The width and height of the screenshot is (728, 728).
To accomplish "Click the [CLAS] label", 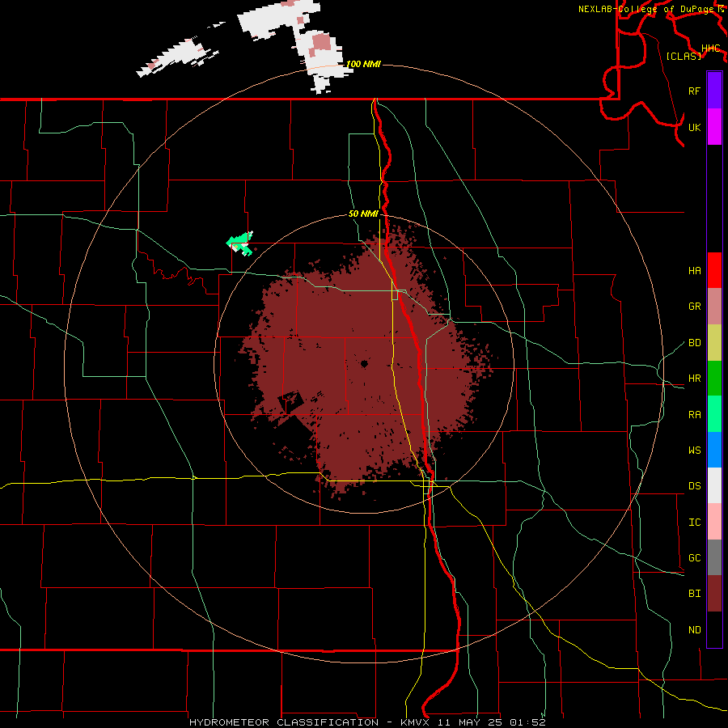I will (x=684, y=56).
